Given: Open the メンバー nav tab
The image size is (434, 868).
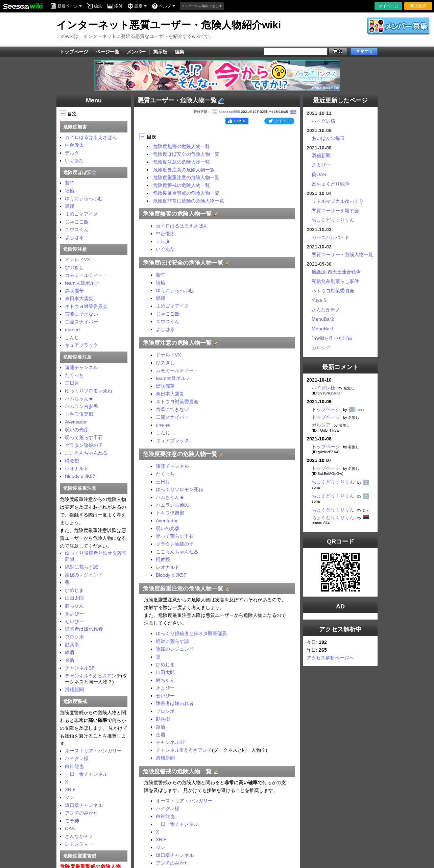Looking at the screenshot, I should pyautogui.click(x=136, y=52).
